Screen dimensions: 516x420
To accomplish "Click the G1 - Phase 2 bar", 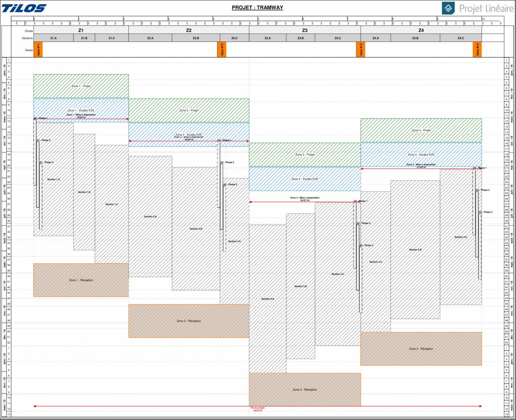I will click(38, 174).
